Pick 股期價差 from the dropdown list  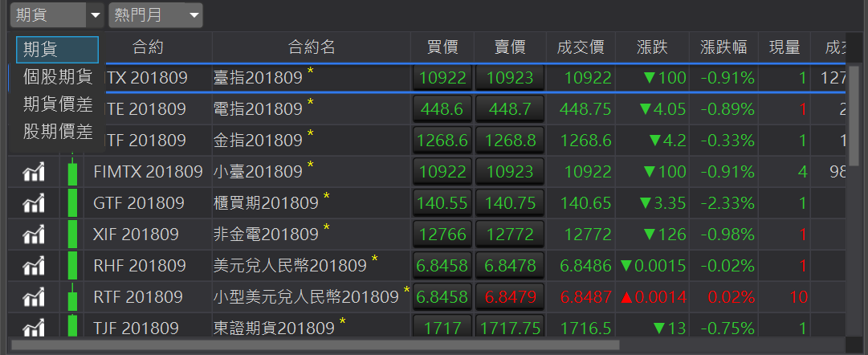[x=57, y=133]
